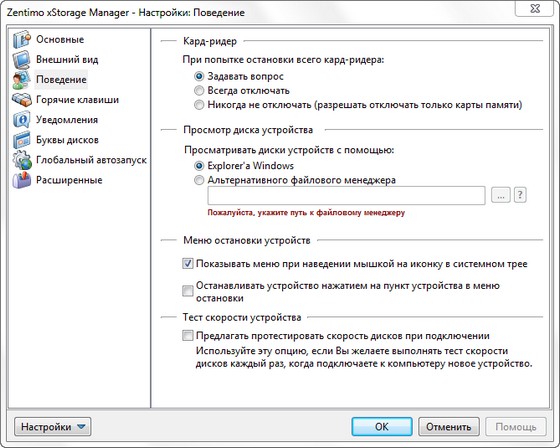Click the text 'При попытке остановки всего кард-ридера:'
Screen dimensions: 560x448
coord(283,59)
